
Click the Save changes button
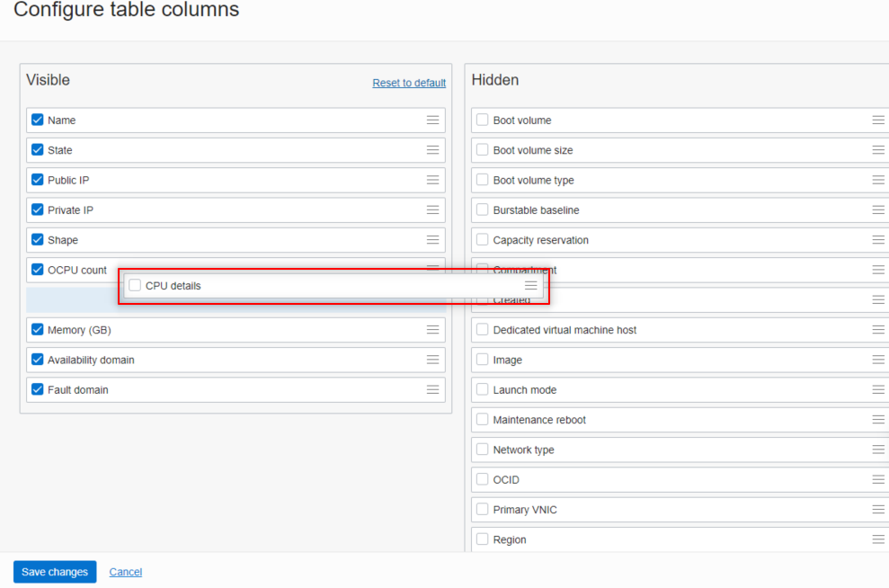(x=54, y=572)
